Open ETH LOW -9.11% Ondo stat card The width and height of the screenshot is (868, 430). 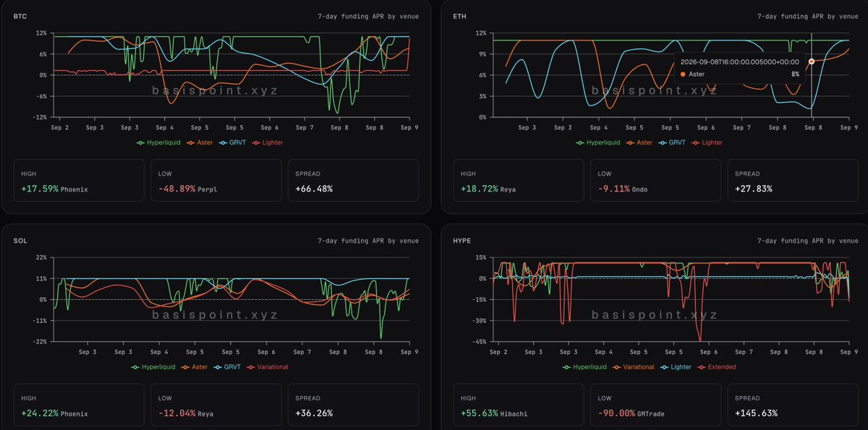[x=655, y=180]
